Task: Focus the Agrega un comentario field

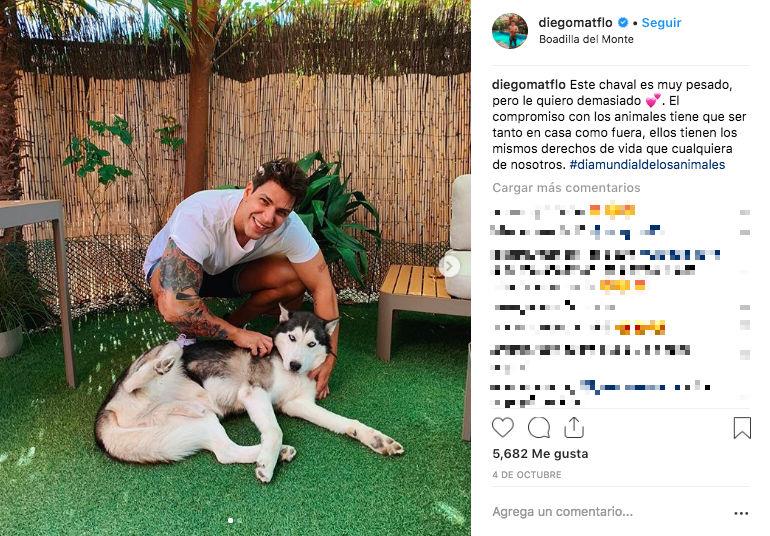Action: coord(609,512)
